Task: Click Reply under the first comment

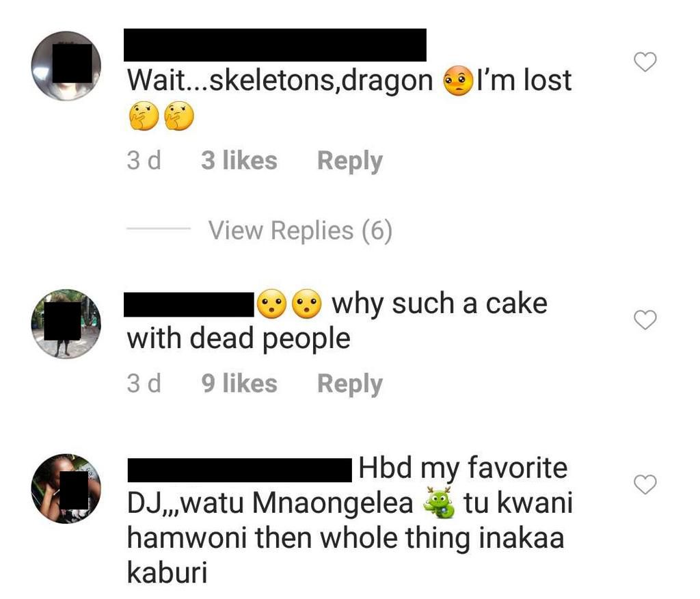Action: coord(349,160)
